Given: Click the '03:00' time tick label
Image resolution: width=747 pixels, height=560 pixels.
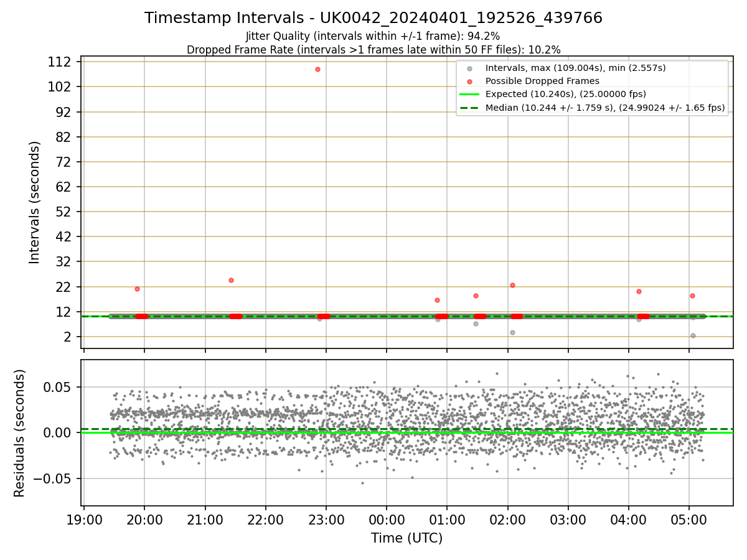Looking at the screenshot, I should pyautogui.click(x=568, y=520).
